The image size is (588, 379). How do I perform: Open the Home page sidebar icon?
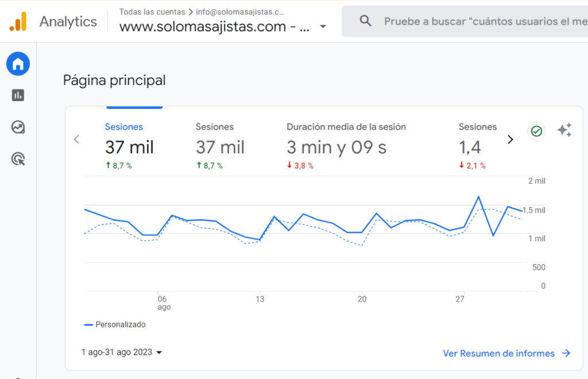(x=18, y=64)
